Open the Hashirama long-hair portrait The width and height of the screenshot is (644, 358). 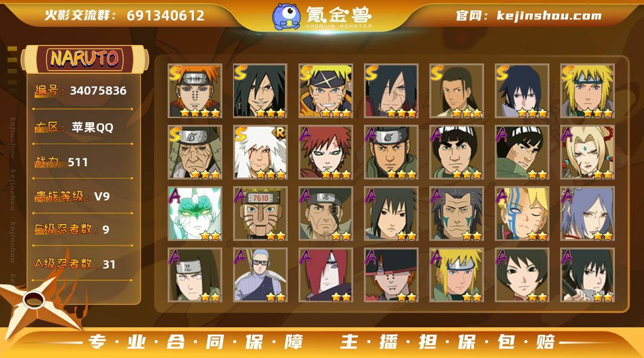[456, 91]
